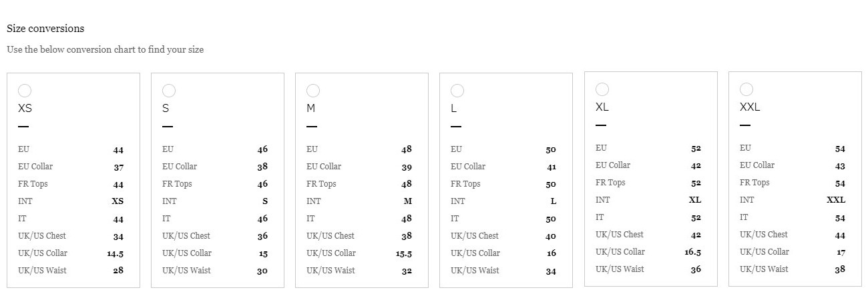Select the XL size radio button

click(602, 89)
